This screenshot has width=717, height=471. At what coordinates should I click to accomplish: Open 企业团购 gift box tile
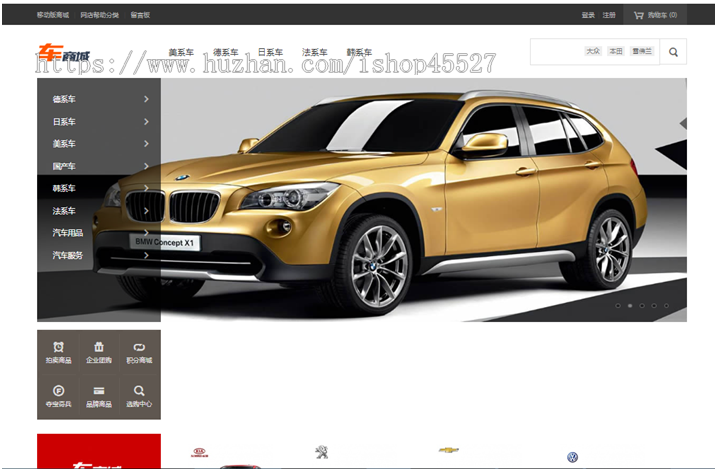pos(99,352)
